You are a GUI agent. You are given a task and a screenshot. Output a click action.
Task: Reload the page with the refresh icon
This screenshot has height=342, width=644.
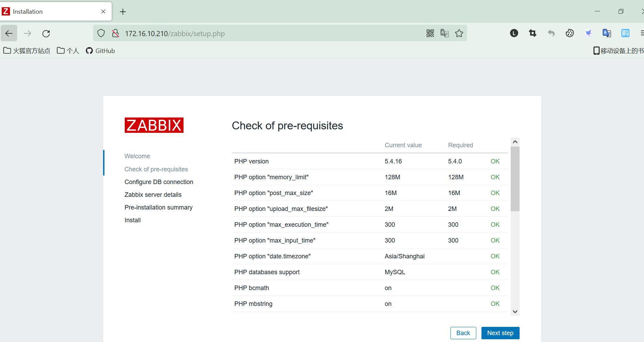click(x=46, y=33)
